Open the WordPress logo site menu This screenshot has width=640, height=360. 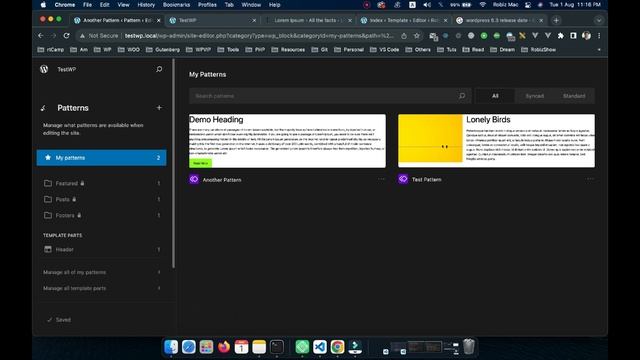[x=44, y=69]
